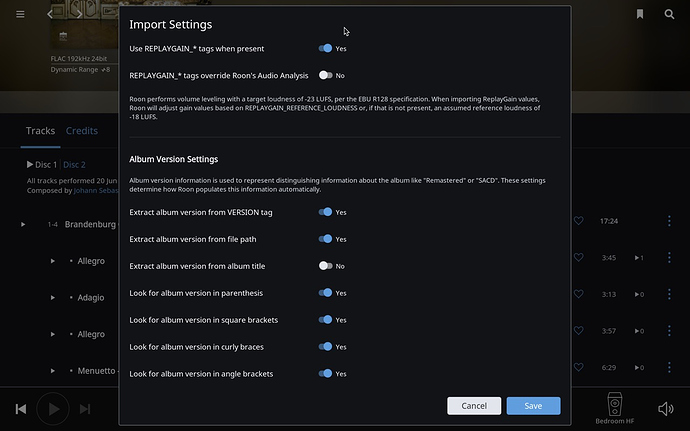The image size is (690, 431).
Task: Select the Disc 1 tab
Action: click(x=42, y=165)
